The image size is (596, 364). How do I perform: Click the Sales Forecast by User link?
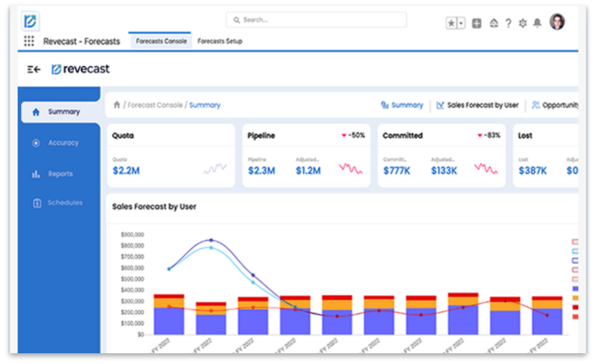[482, 105]
